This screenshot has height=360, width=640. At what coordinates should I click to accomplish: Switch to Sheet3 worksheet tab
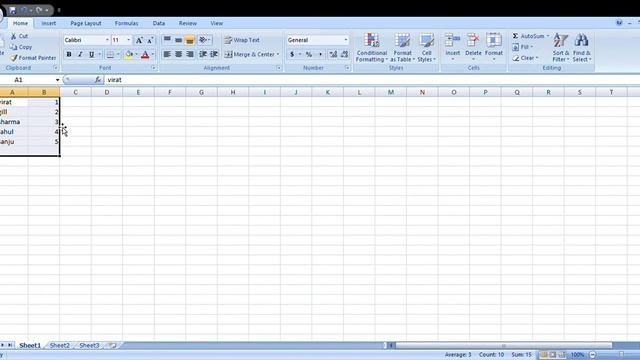click(x=89, y=345)
